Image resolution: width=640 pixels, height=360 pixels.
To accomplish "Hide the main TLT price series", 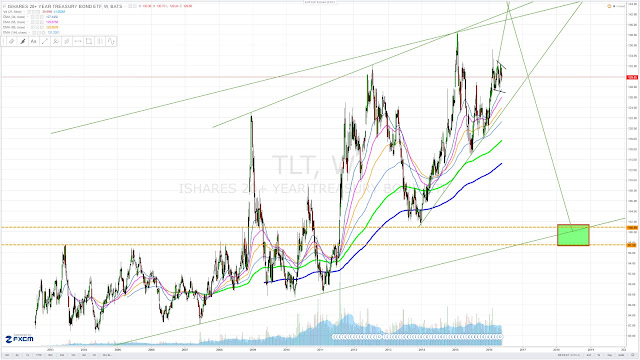I will 130,6.
